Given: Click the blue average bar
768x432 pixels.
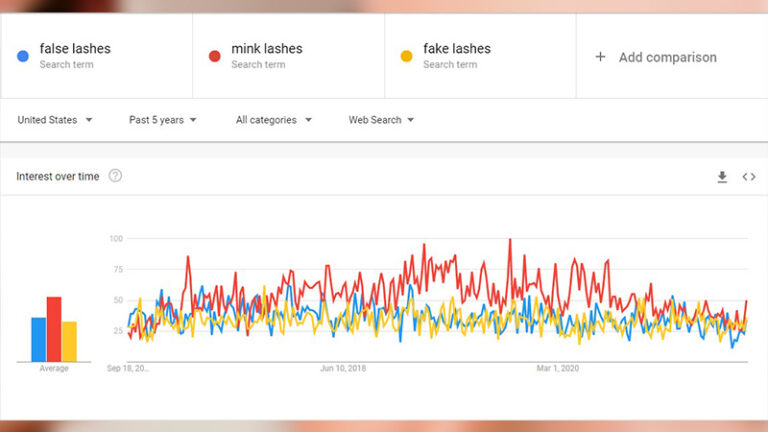Looking at the screenshot, I should pyautogui.click(x=39, y=339).
